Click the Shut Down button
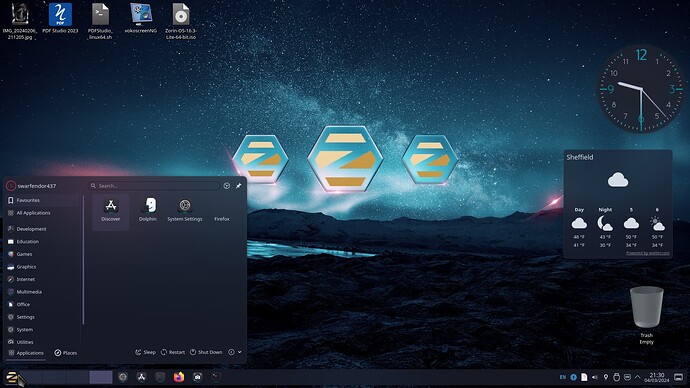Viewport: 690px width, 388px height. coord(206,352)
